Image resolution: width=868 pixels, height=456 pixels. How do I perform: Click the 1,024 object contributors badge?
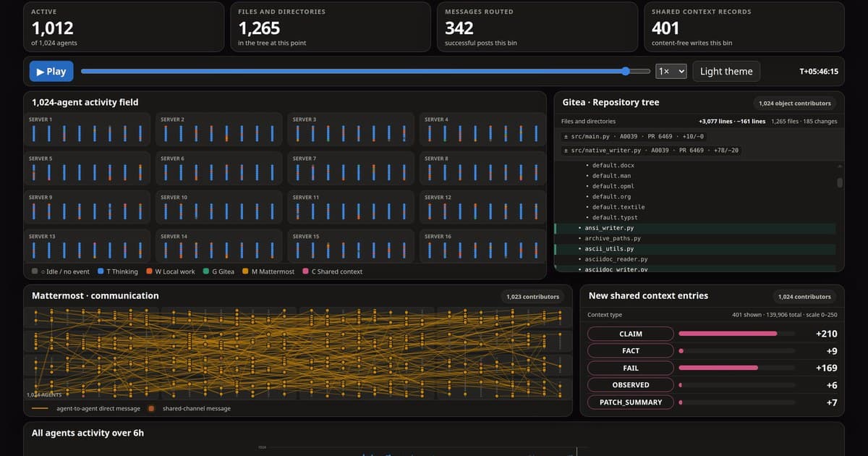(796, 103)
